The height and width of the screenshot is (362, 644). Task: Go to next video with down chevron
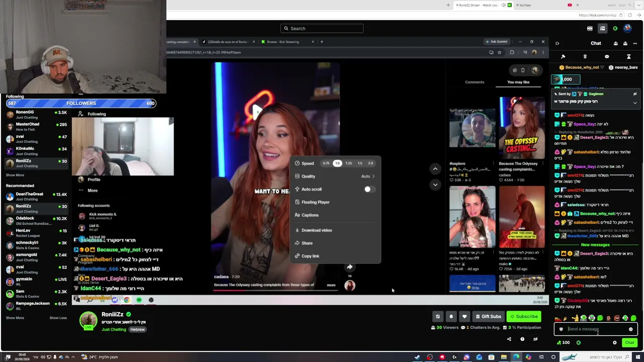435,185
